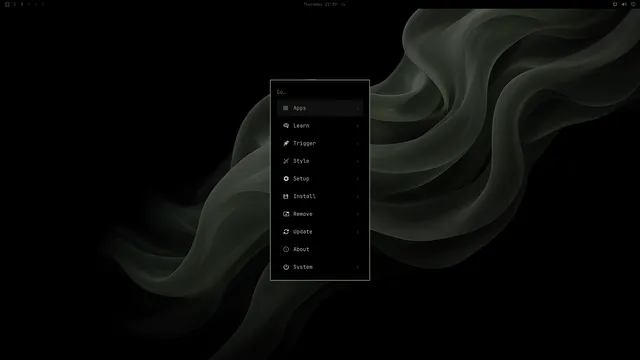Click the info icon beside About
This screenshot has width=640, height=360.
[x=286, y=249]
